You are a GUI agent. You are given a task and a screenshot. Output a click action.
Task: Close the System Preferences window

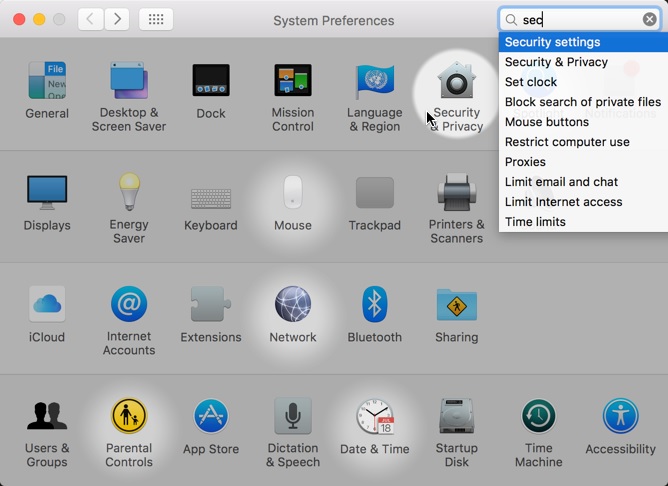(19, 19)
